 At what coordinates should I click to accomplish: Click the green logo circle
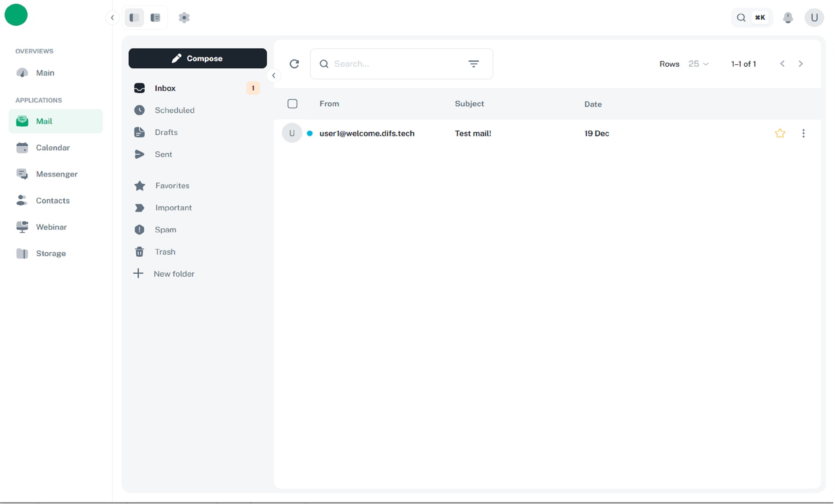click(x=16, y=15)
